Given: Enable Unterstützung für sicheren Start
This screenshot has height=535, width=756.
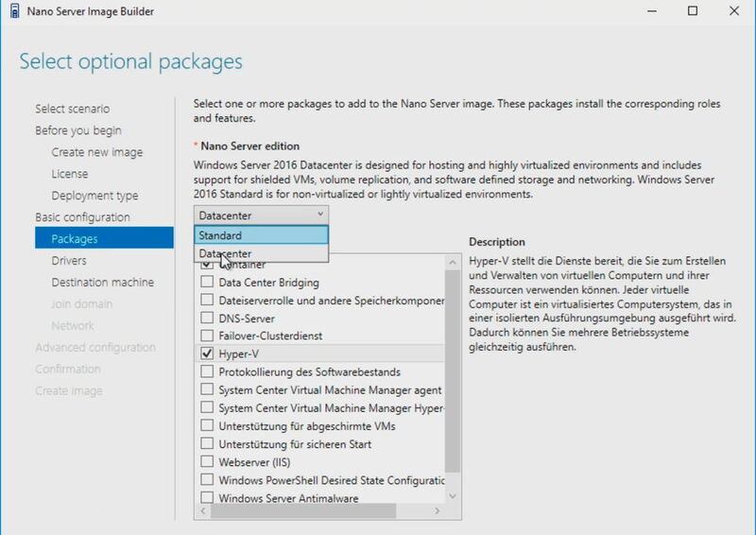Looking at the screenshot, I should tap(207, 443).
